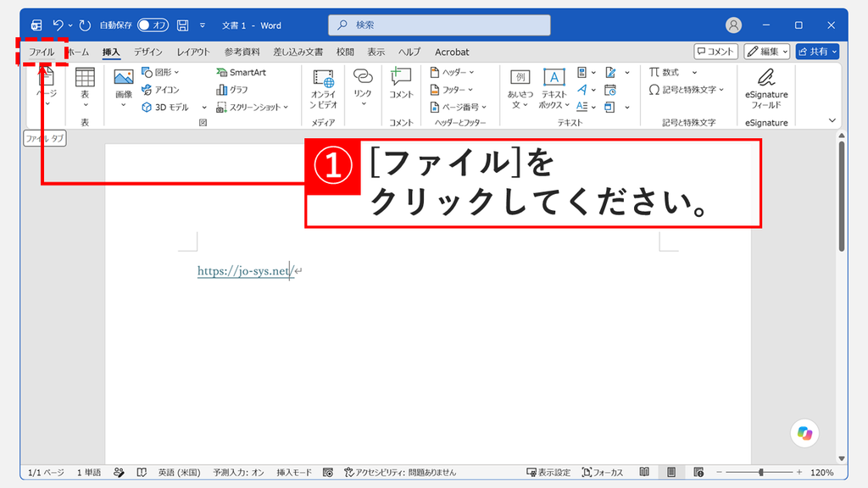This screenshot has width=868, height=488.
Task: Open the フッター dropdown
Action: (452, 90)
